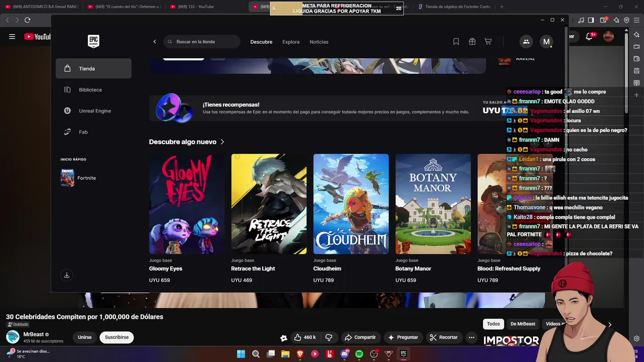The image size is (644, 362).
Task: Open new browser tab with plus
Action: [x=502, y=7]
